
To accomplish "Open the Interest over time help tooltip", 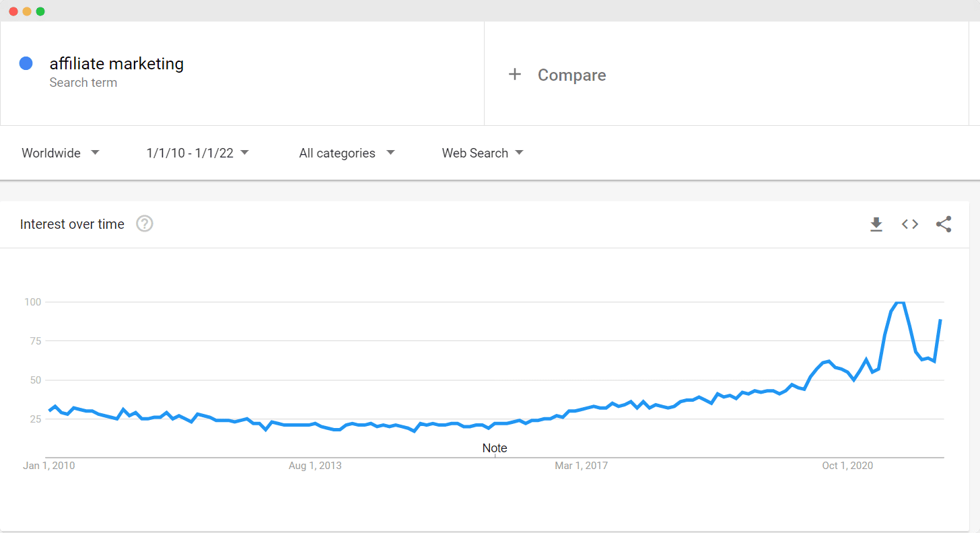I will point(144,223).
